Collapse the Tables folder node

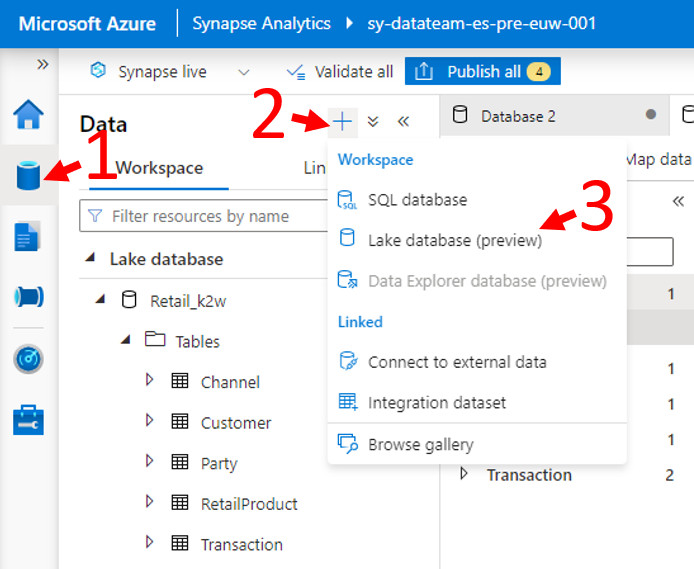(126, 339)
